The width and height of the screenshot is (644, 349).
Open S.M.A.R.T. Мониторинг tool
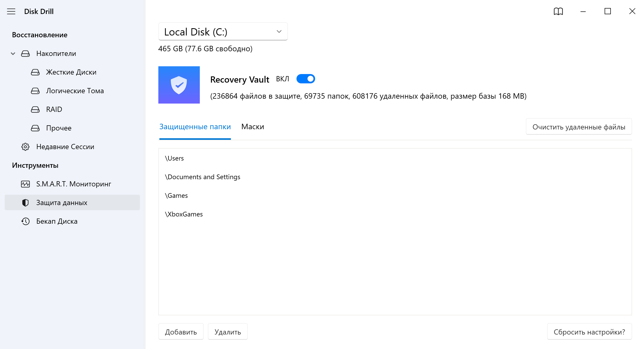pos(74,184)
